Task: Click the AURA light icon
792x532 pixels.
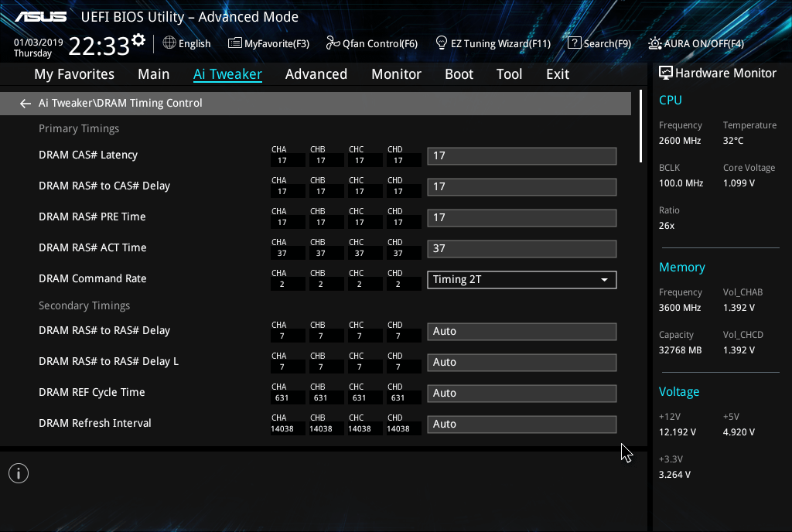Action: point(654,43)
